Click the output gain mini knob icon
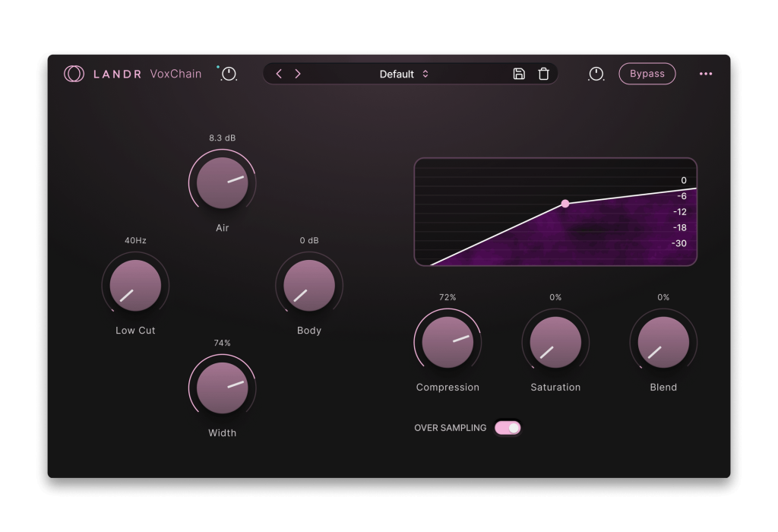 (x=596, y=74)
